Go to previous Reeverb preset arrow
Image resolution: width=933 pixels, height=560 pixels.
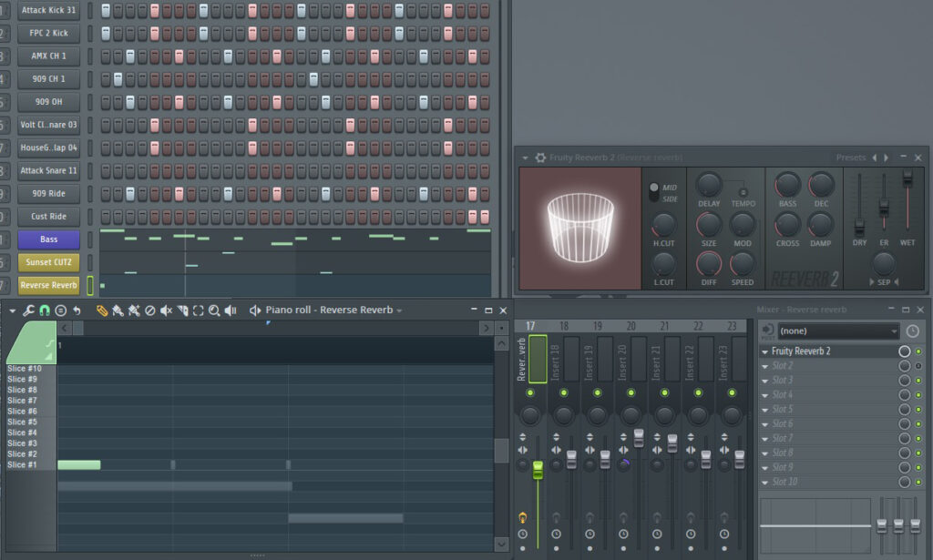[874, 158]
